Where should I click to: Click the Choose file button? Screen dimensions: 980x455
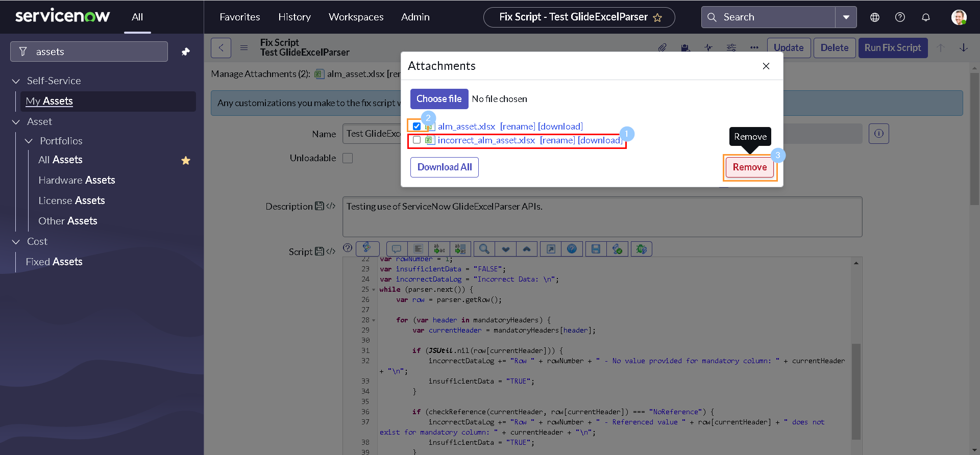(x=439, y=99)
